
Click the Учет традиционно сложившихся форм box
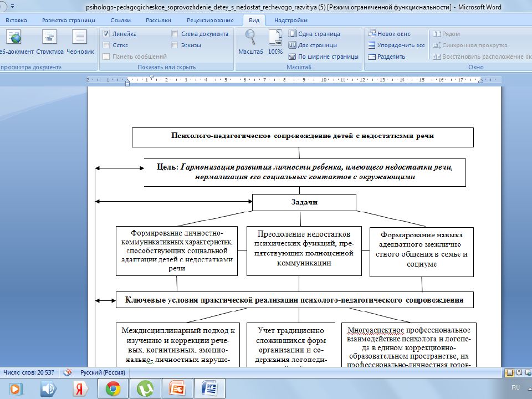291,345
